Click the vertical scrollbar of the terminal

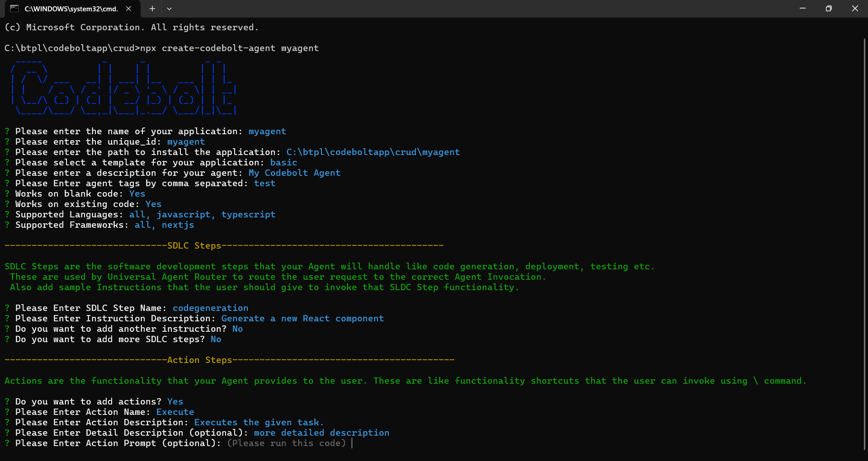(864, 244)
